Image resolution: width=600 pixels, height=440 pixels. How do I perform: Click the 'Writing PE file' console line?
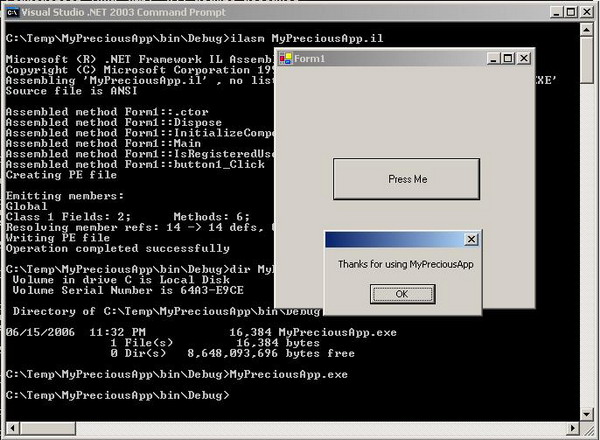point(58,238)
